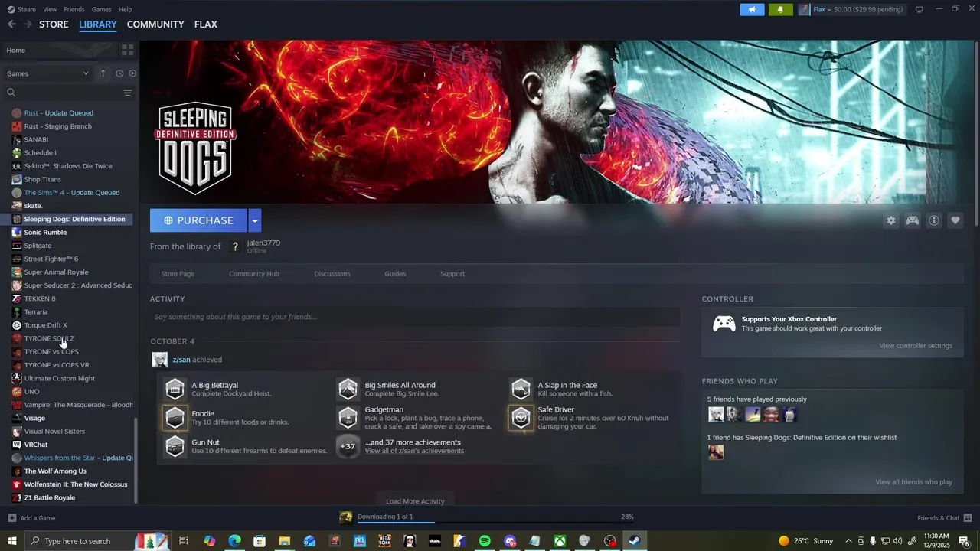Open A Slap in the Face achievement icon
Image resolution: width=980 pixels, height=551 pixels.
[521, 389]
